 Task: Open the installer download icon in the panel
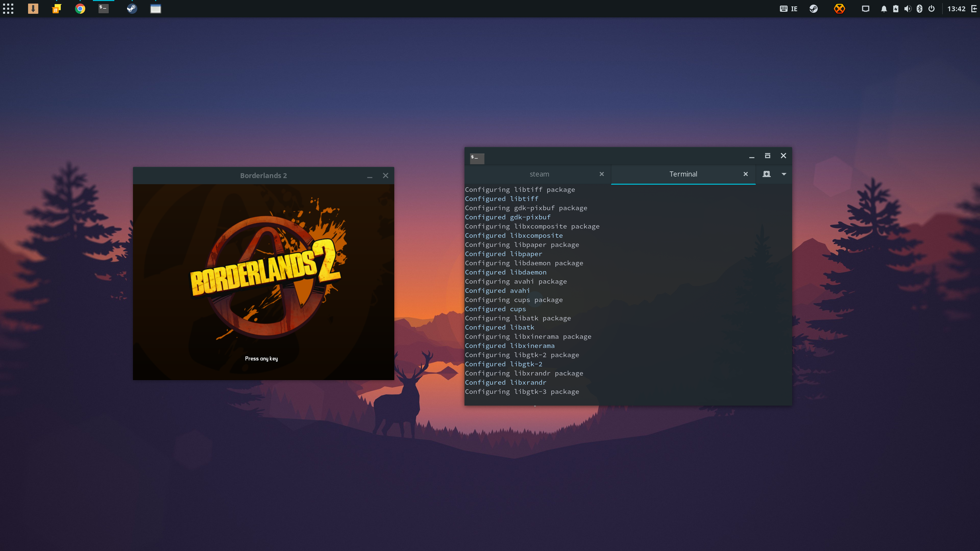(x=33, y=9)
